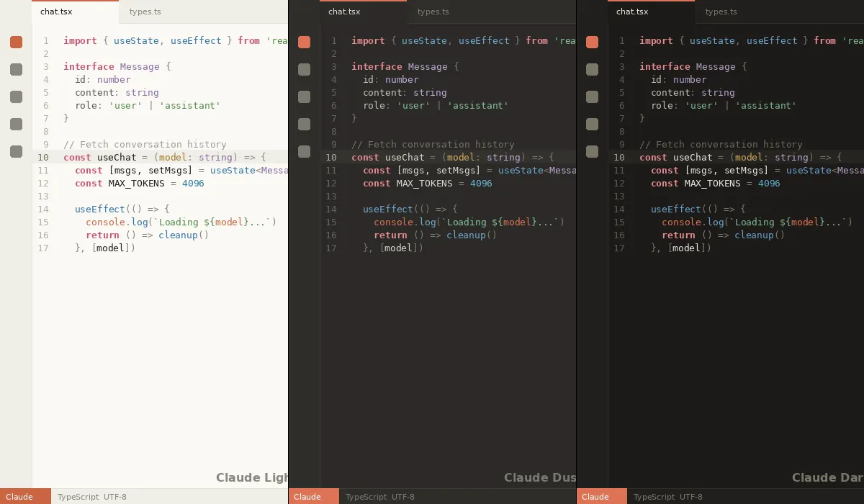Screen dimensions: 864x504
Task: Click 'useChat' on line 10 in Dark theme editor
Action: click(x=693, y=157)
